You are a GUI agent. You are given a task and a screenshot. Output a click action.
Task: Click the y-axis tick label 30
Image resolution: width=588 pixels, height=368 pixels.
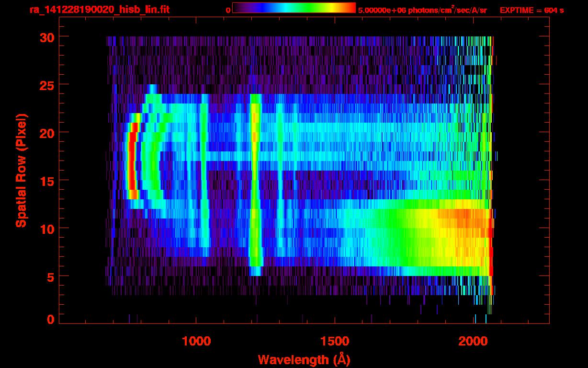[x=46, y=37]
